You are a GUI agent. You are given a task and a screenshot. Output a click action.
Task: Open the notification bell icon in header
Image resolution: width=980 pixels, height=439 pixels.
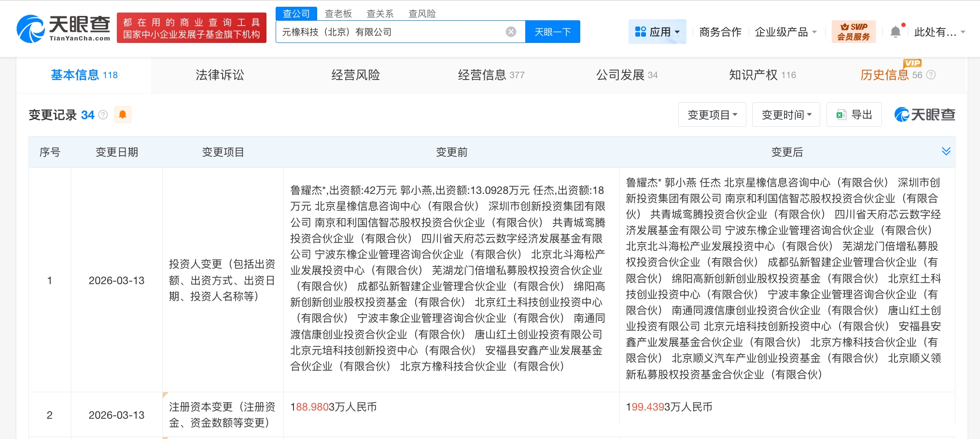point(896,32)
